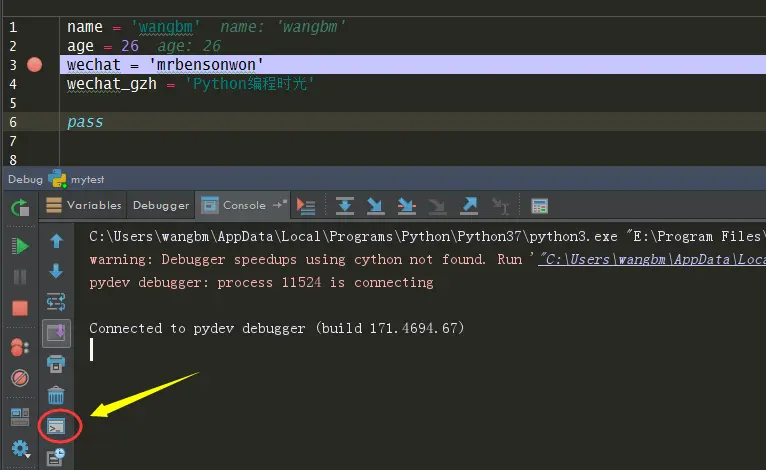This screenshot has height=470, width=766.
Task: Click Step Into My Code icon
Action: (406, 206)
